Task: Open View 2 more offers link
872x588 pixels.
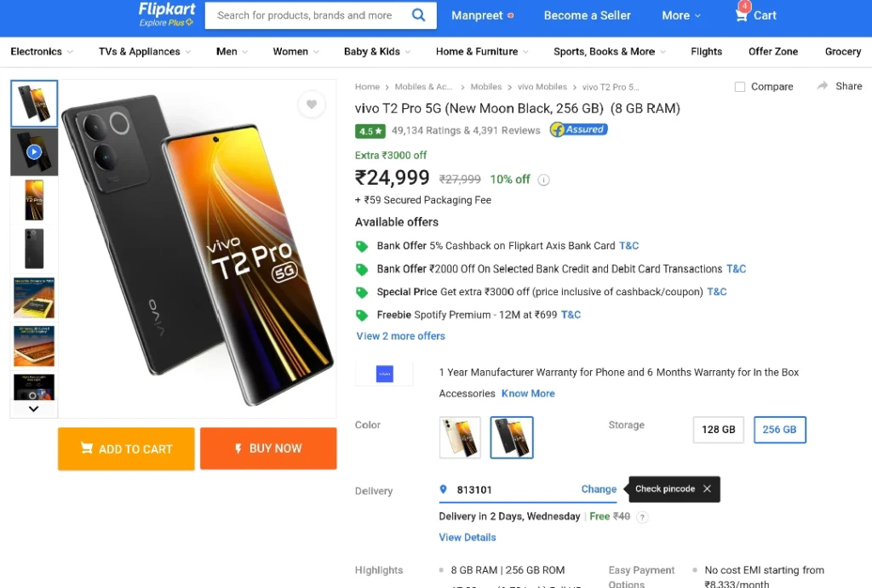Action: (x=400, y=335)
